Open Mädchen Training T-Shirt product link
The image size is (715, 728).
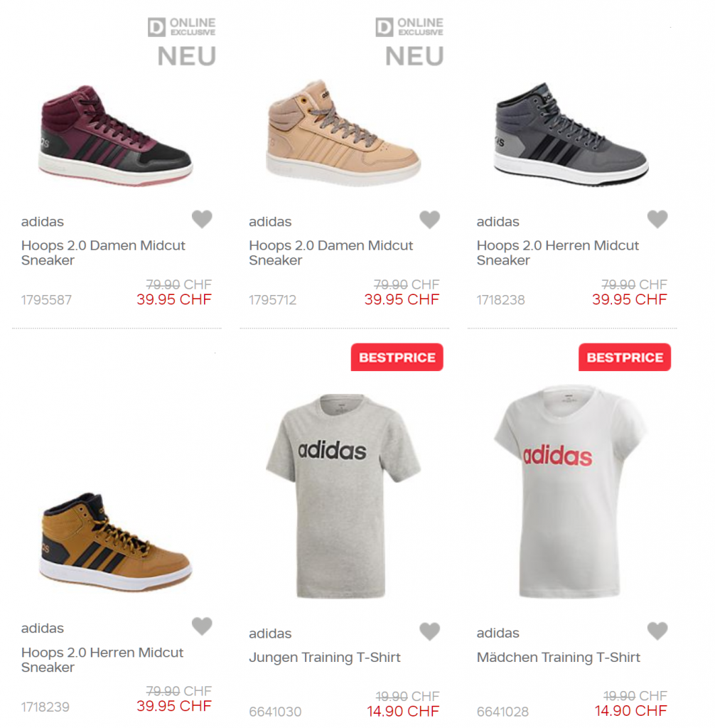click(x=559, y=658)
